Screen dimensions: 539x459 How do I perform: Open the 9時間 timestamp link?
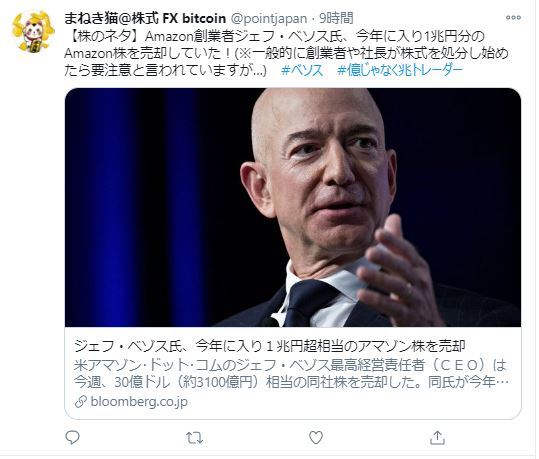click(336, 18)
